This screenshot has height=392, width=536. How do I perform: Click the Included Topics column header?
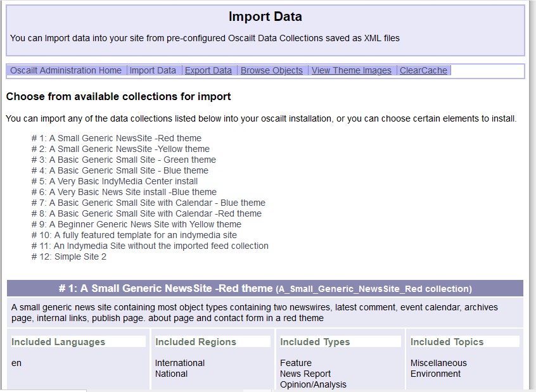click(x=464, y=342)
